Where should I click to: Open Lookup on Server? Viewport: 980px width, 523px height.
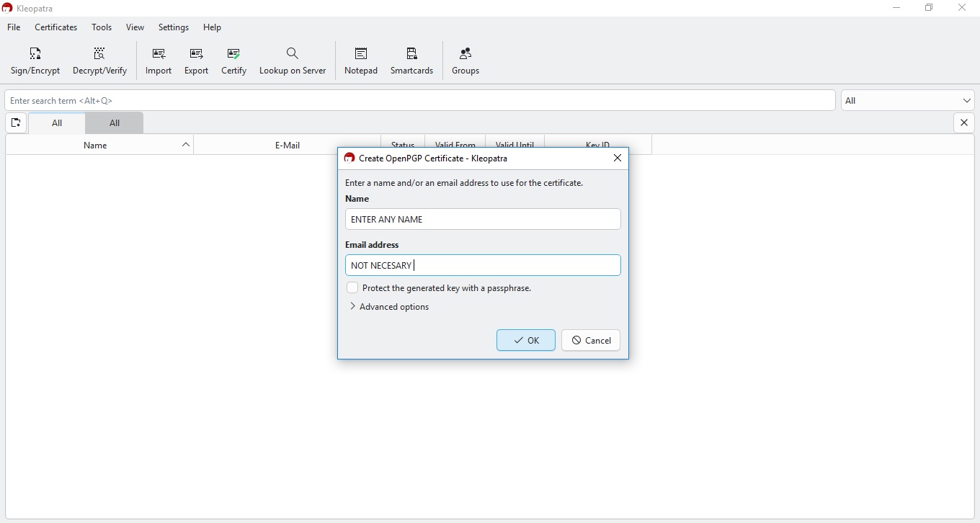coord(293,61)
